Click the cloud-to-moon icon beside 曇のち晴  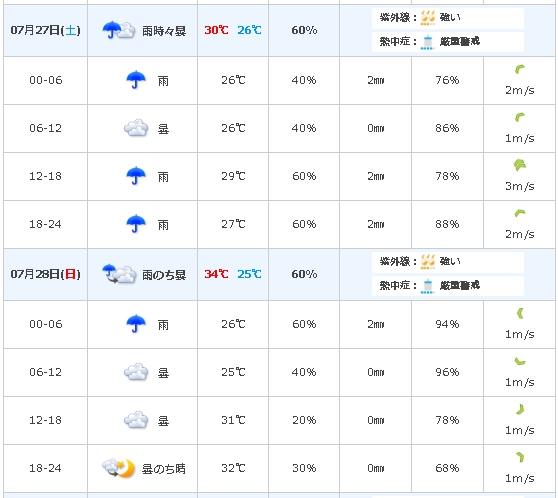[x=119, y=468]
